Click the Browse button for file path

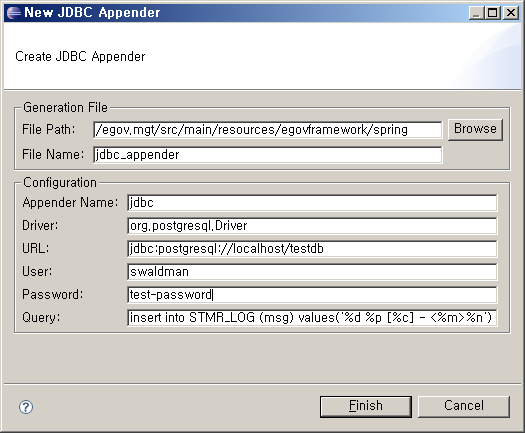[x=475, y=129]
